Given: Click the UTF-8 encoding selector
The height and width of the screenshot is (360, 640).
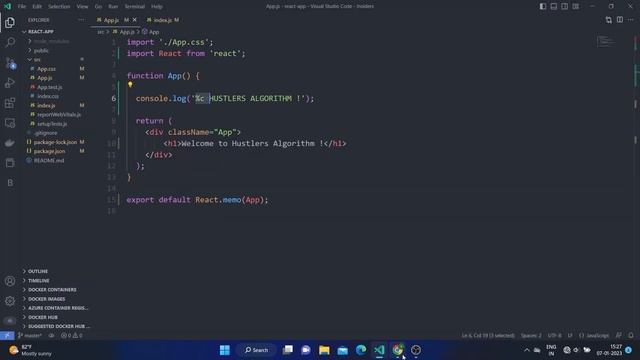Looking at the screenshot, I should (554, 336).
